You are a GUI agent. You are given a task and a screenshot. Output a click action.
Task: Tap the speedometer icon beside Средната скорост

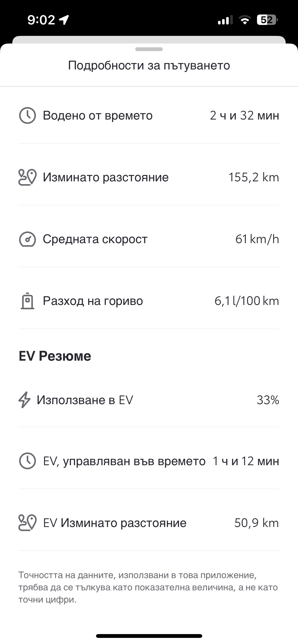point(27,239)
